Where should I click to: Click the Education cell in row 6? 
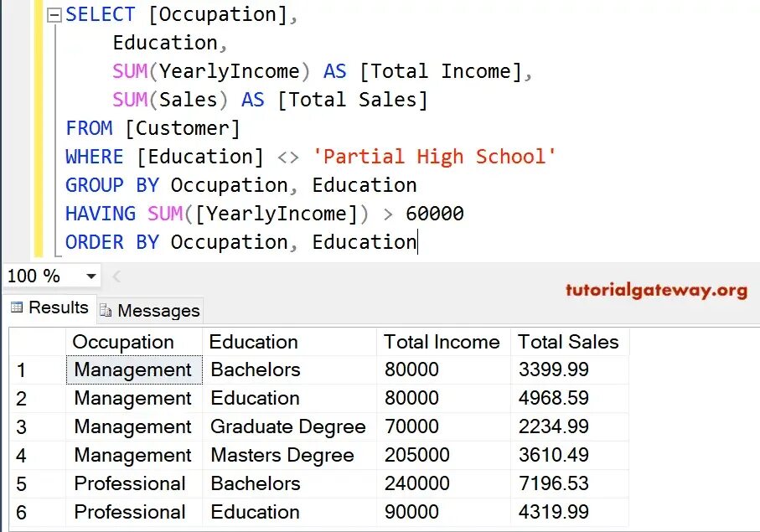pyautogui.click(x=289, y=512)
